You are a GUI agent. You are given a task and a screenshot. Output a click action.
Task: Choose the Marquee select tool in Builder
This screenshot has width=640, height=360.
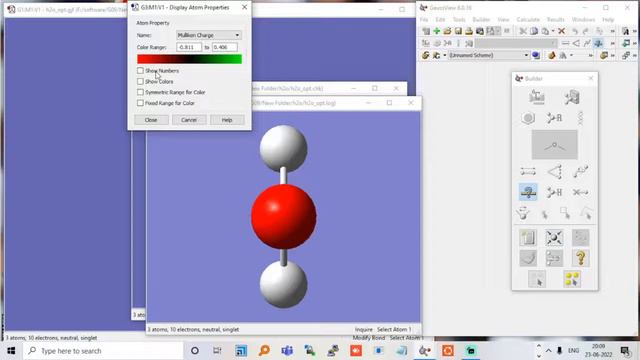pos(565,213)
